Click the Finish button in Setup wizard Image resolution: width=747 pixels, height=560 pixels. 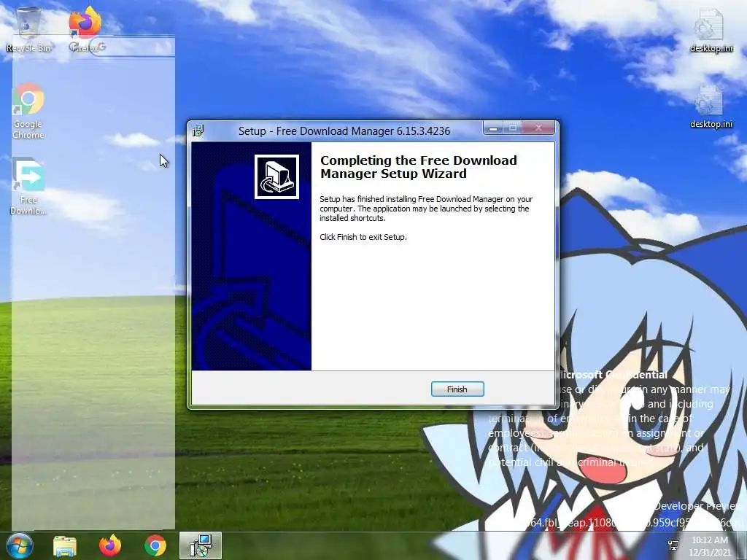457,389
